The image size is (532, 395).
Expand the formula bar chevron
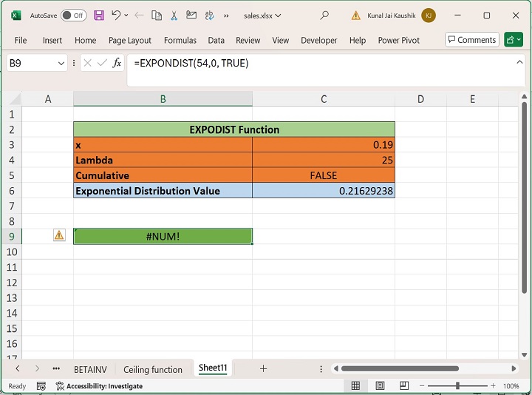(519, 64)
